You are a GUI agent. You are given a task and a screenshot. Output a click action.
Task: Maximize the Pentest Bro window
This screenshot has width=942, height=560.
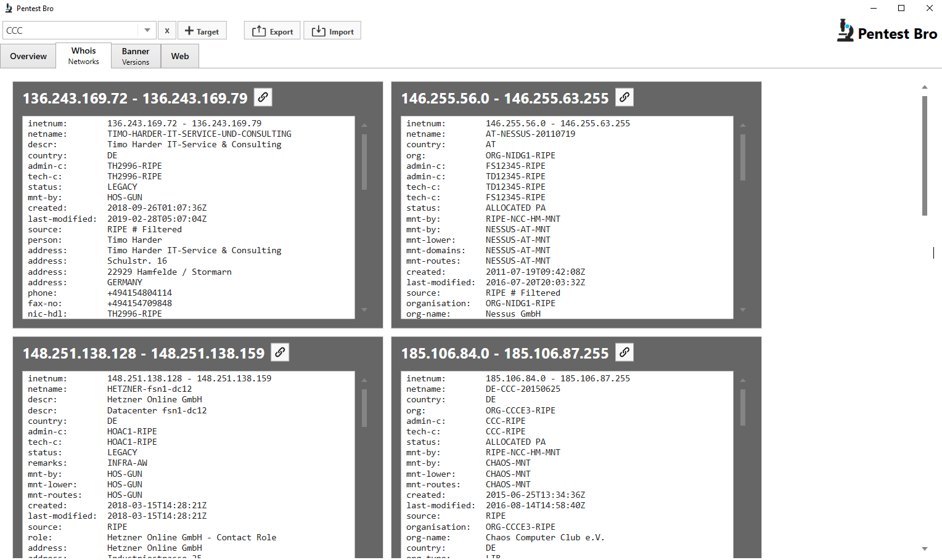pyautogui.click(x=901, y=8)
